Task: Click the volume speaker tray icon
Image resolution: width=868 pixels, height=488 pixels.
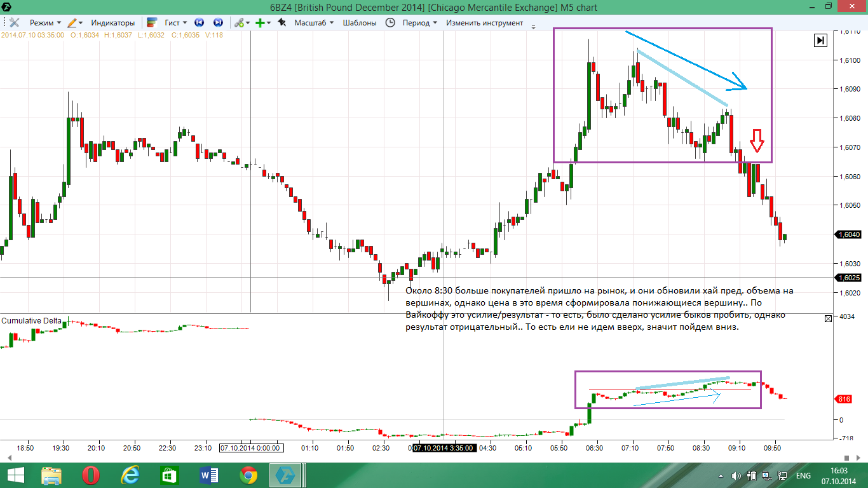Action: 736,476
